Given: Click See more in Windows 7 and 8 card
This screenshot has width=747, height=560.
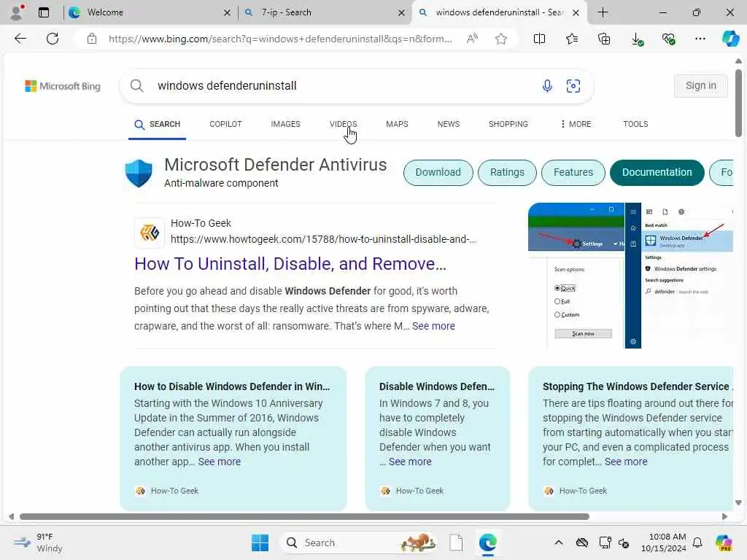Looking at the screenshot, I should [410, 462].
